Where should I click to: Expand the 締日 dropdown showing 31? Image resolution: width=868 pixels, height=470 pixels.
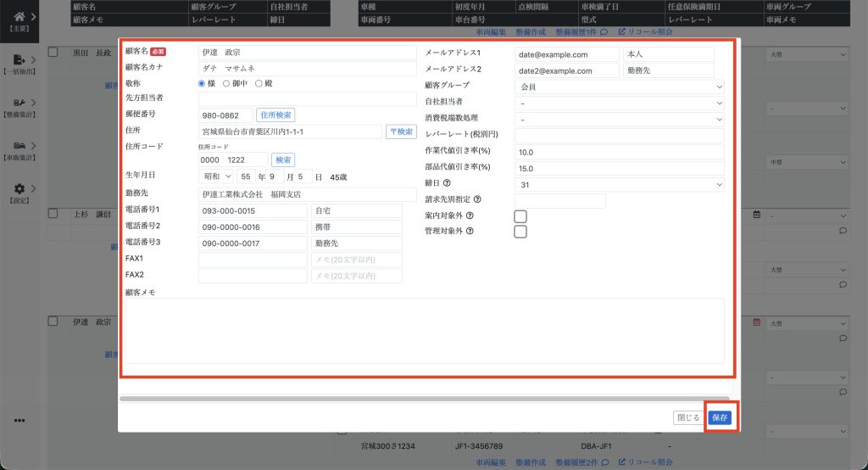pyautogui.click(x=619, y=185)
